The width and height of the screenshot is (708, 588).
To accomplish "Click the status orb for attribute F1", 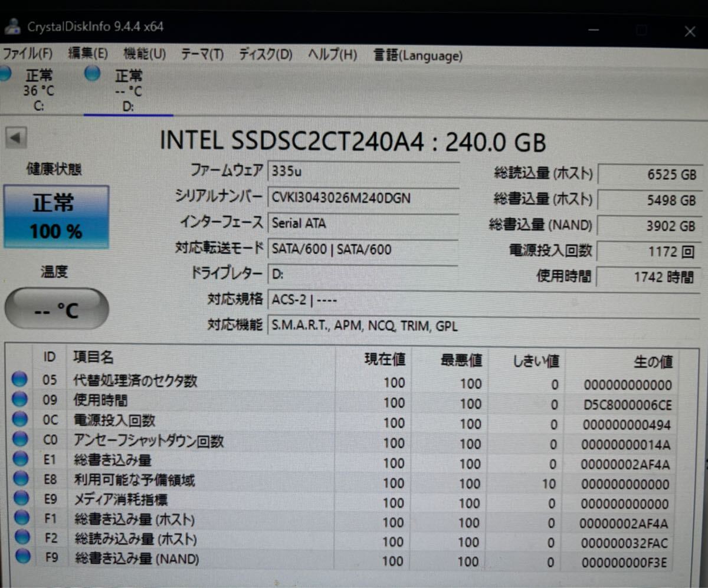I will click(22, 518).
